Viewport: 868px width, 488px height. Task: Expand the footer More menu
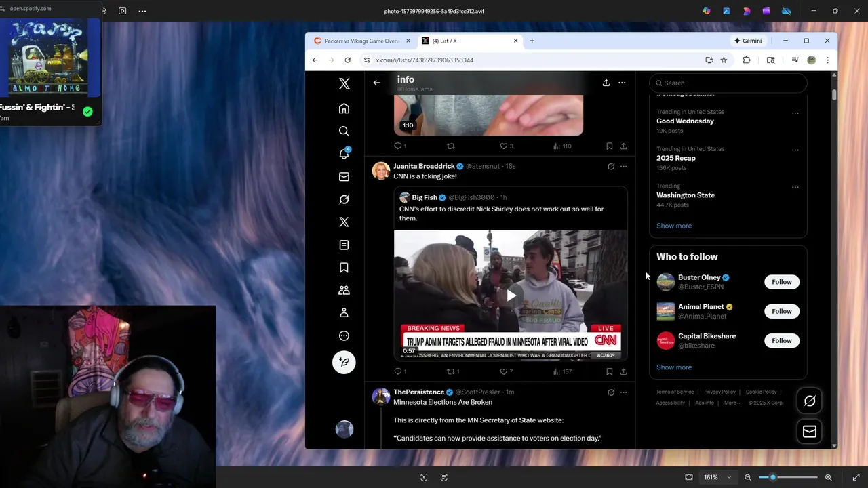coord(732,403)
